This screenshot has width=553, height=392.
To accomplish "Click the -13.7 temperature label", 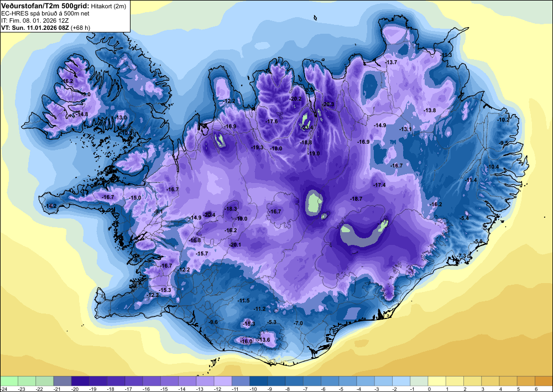I will [x=391, y=62].
